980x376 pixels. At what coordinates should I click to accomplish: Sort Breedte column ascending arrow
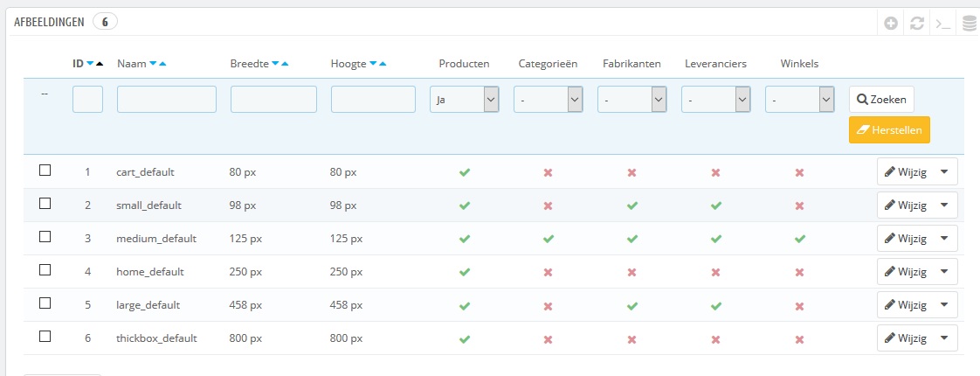click(x=285, y=64)
